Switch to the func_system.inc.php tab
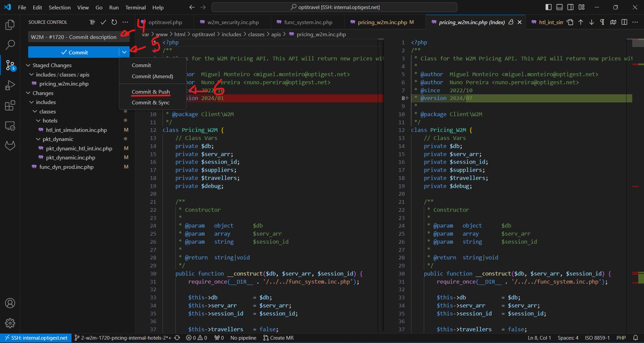The image size is (644, 343). pyautogui.click(x=308, y=22)
